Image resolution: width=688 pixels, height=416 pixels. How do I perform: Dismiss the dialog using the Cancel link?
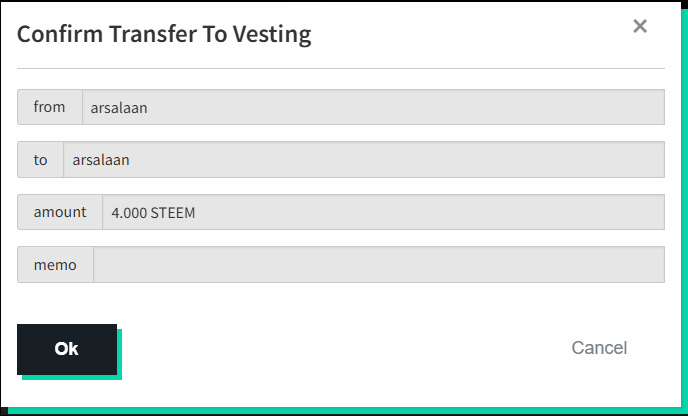[598, 348]
